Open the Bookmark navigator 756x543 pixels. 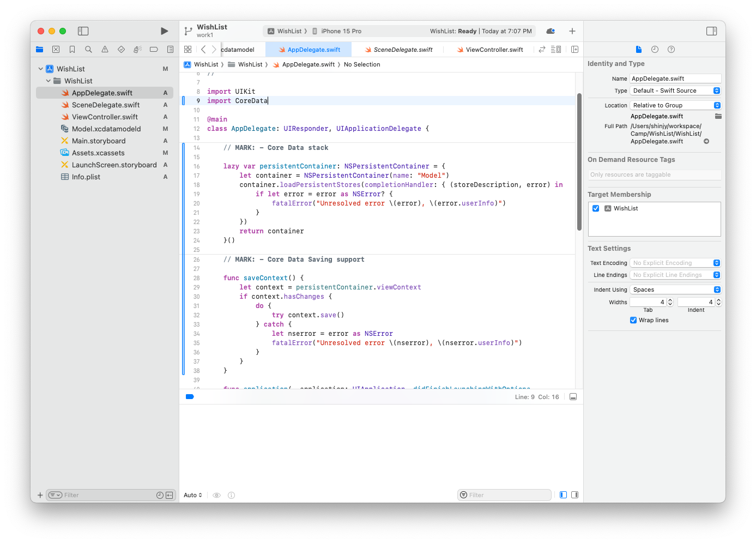point(72,49)
